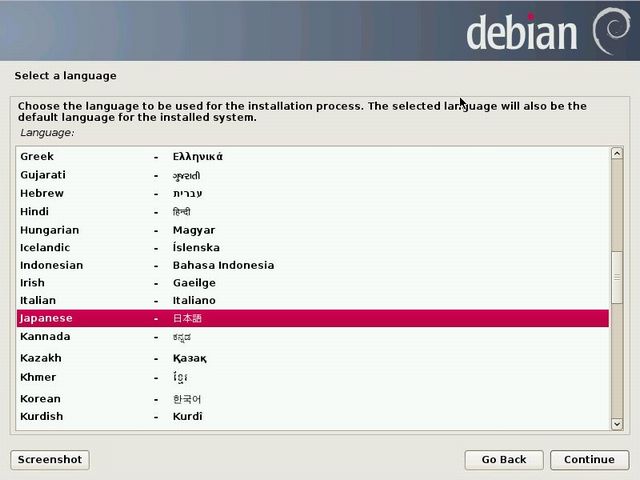Select Kurdish - Kurdî row
640x480 pixels.
[313, 416]
